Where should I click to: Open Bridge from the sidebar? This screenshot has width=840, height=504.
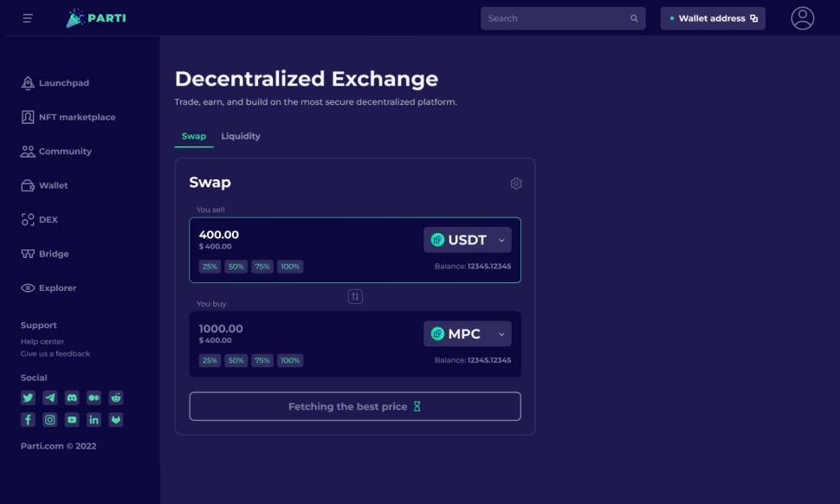pos(54,254)
